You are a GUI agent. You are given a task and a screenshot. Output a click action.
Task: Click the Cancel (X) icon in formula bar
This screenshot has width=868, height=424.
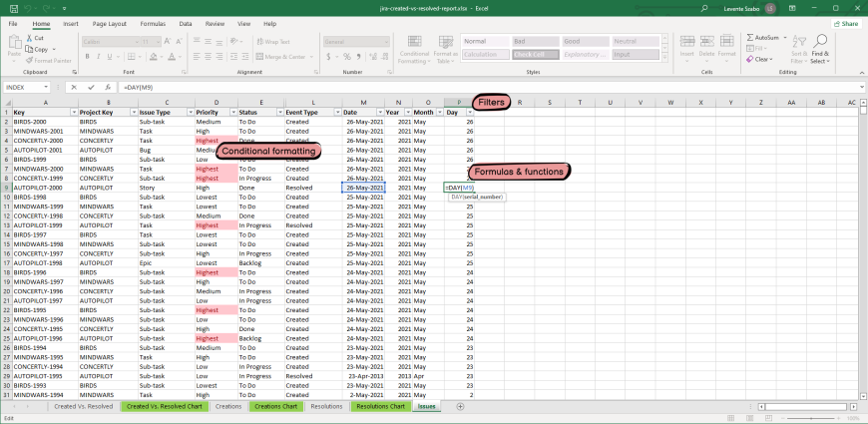[x=74, y=87]
